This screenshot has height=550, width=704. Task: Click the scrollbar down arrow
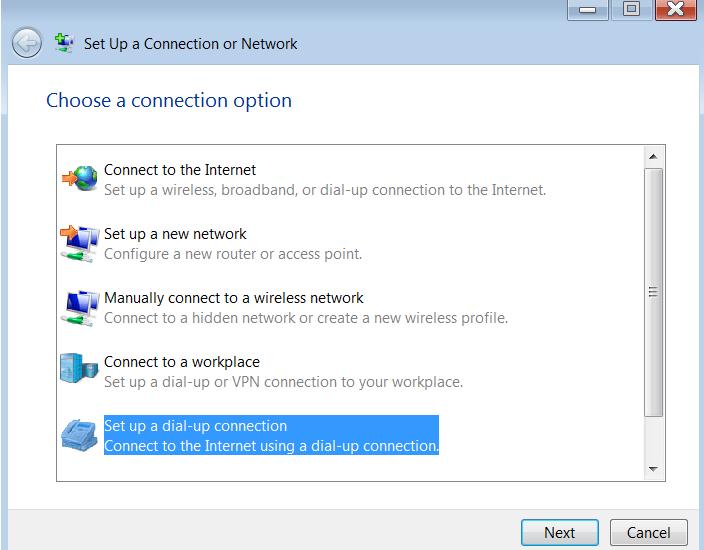tap(653, 469)
